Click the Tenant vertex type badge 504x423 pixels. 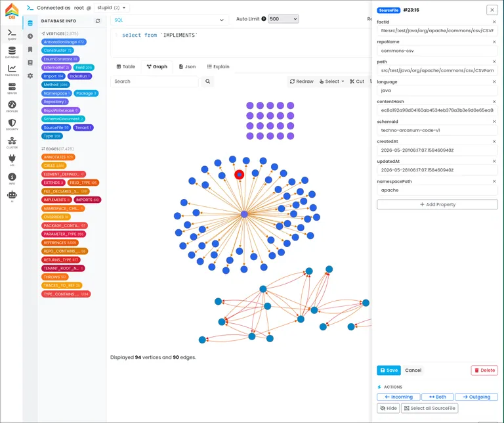pyautogui.click(x=83, y=127)
